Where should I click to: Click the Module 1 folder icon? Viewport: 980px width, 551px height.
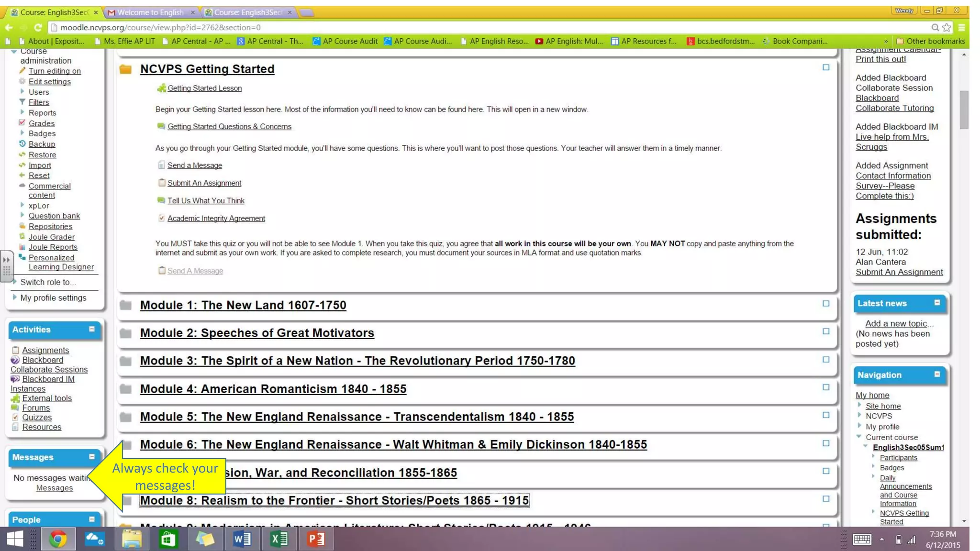coord(126,305)
